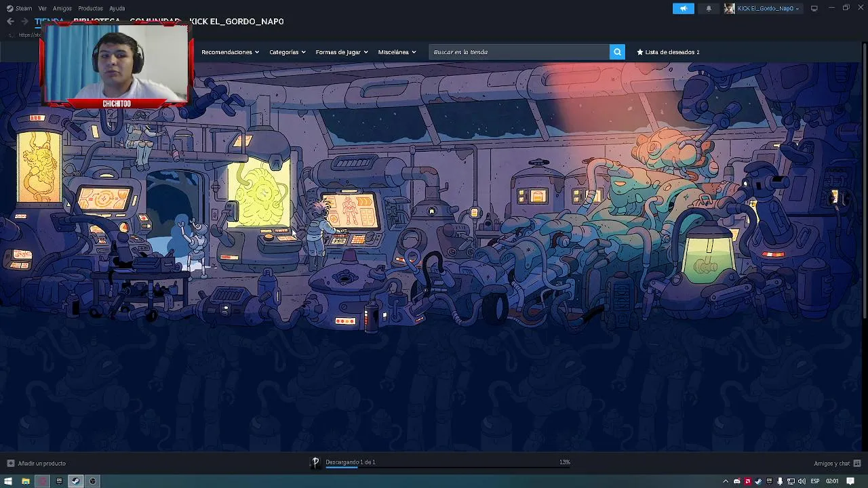Open the KICK El_Gordo_Nap0 account dropdown
Screen dimensions: 868x488
(x=768, y=8)
